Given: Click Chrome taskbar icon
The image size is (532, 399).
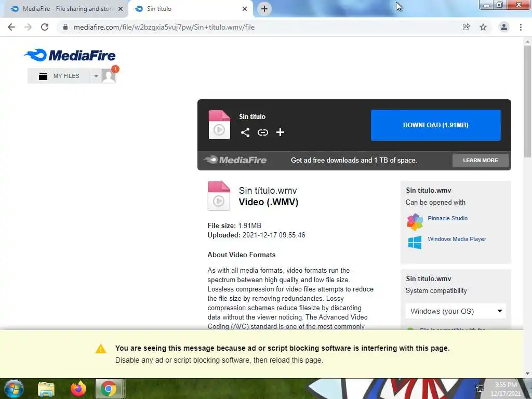Looking at the screenshot, I should coord(108,389).
